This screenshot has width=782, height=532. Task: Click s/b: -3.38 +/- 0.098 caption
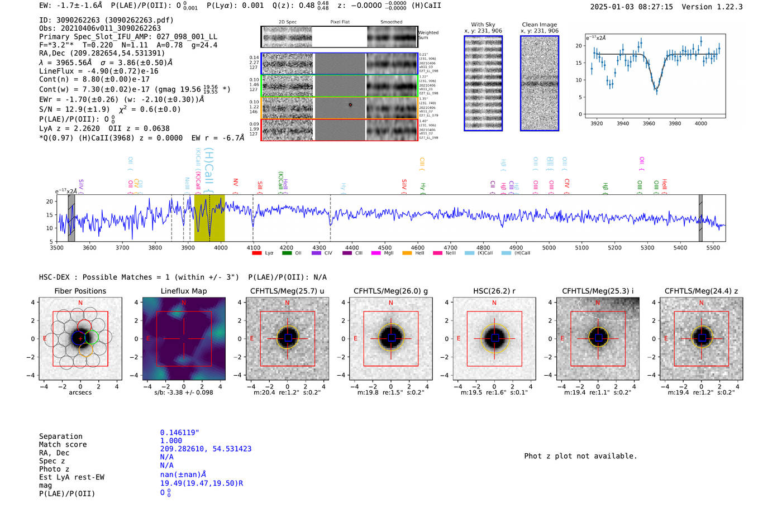click(184, 392)
